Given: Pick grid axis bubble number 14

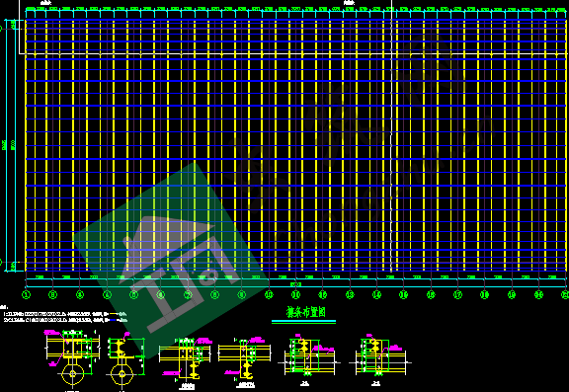Looking at the screenshot, I should [x=376, y=295].
